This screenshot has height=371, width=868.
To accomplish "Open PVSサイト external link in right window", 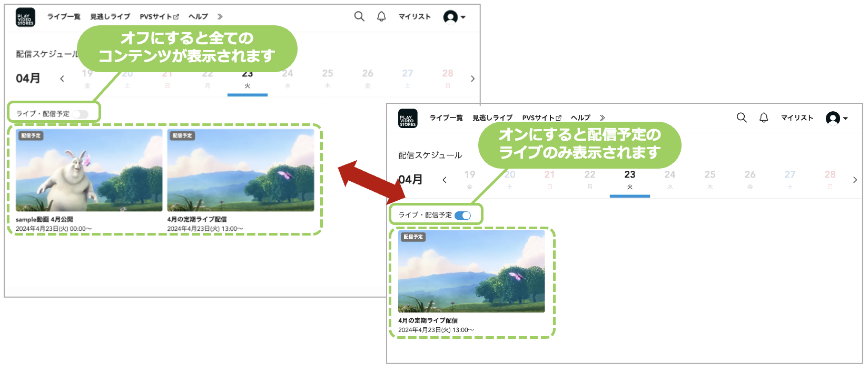I will pos(542,118).
